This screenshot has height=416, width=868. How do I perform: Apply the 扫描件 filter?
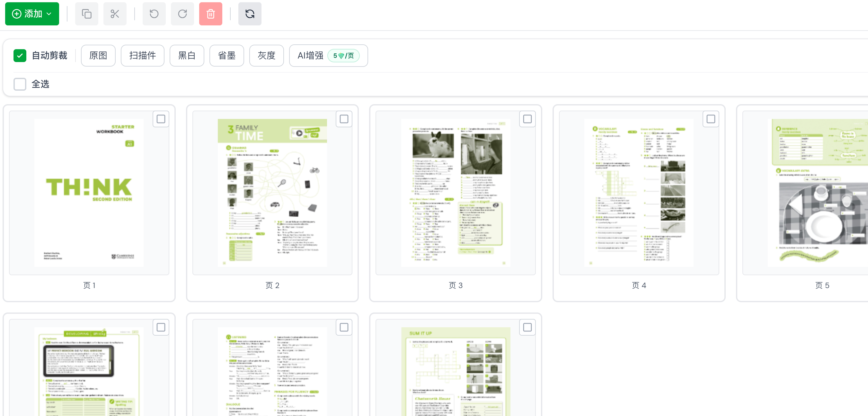[143, 56]
